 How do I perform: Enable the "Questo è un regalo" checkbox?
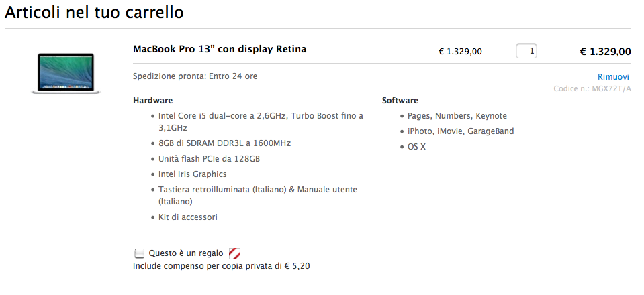click(x=140, y=253)
